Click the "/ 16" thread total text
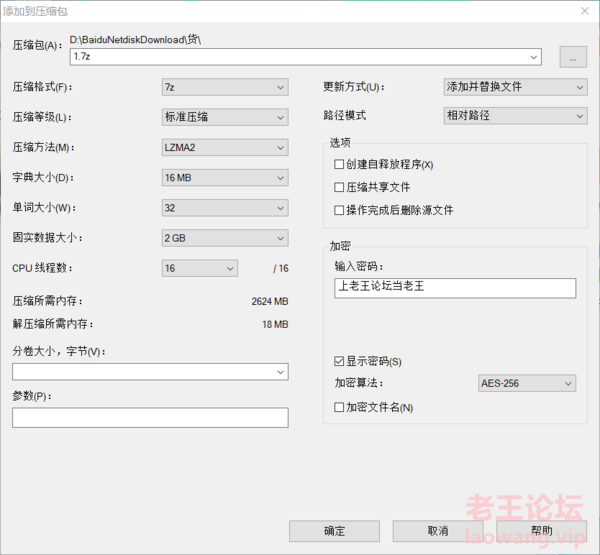Image resolution: width=600 pixels, height=555 pixels. (281, 268)
